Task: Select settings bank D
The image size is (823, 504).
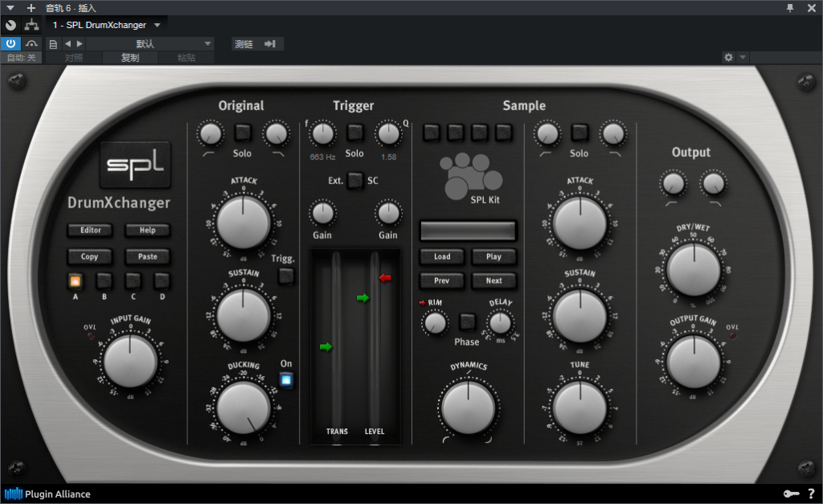Action: pyautogui.click(x=162, y=281)
